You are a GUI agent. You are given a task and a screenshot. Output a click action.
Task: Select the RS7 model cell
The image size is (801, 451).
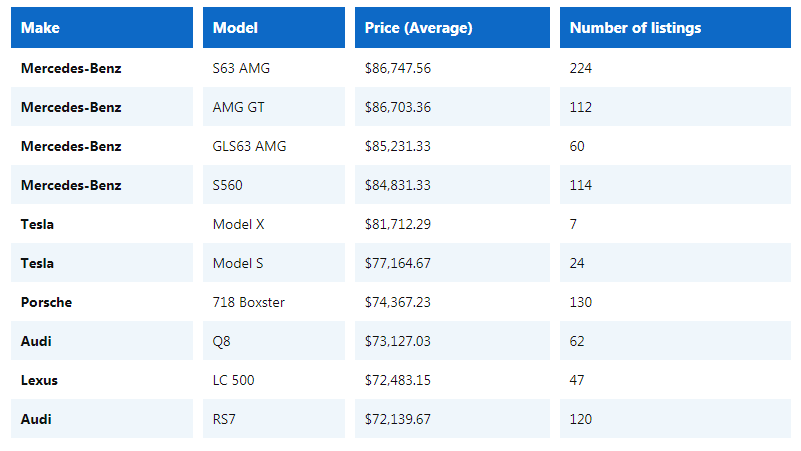pos(274,419)
